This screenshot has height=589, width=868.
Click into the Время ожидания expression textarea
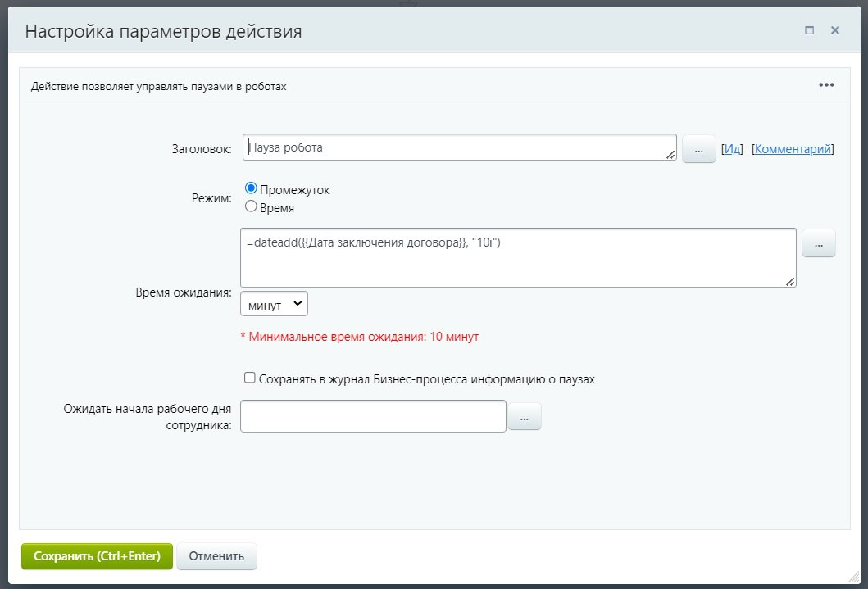click(516, 257)
